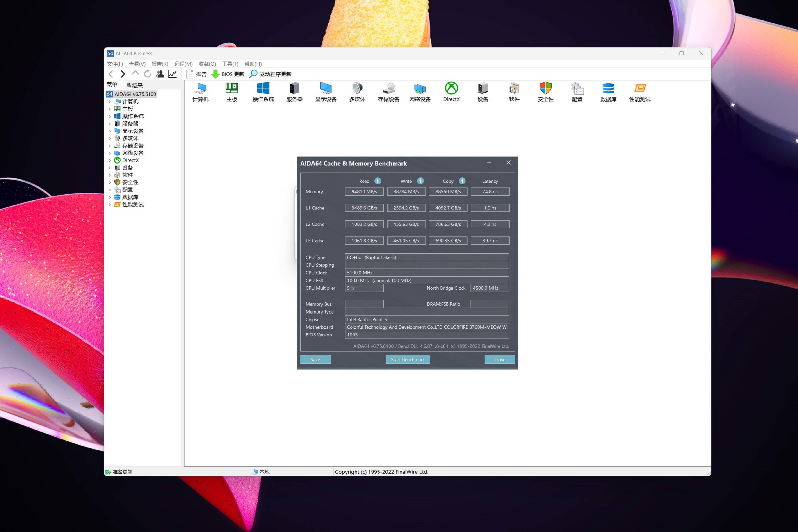Click the BIOS 更新 download icon

215,74
